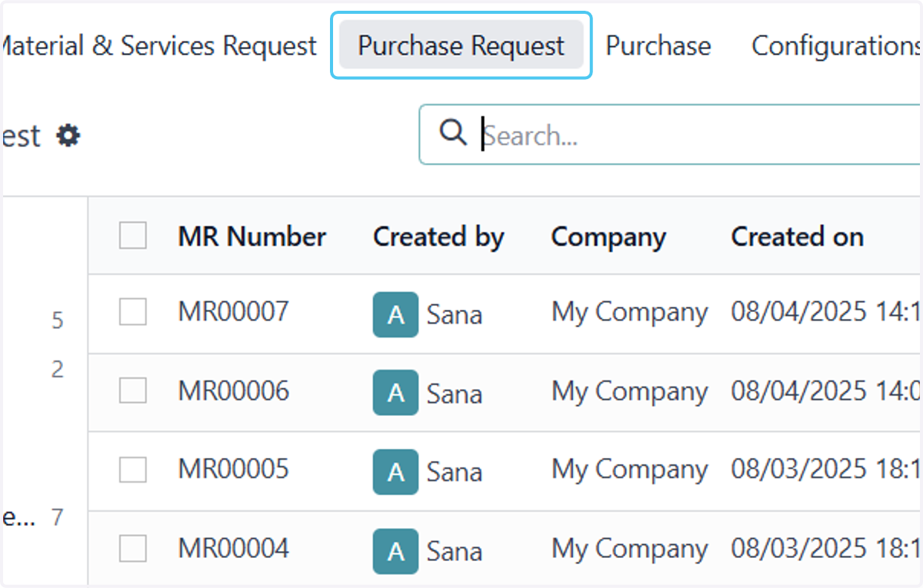Sort by MR Number column header

click(x=252, y=236)
